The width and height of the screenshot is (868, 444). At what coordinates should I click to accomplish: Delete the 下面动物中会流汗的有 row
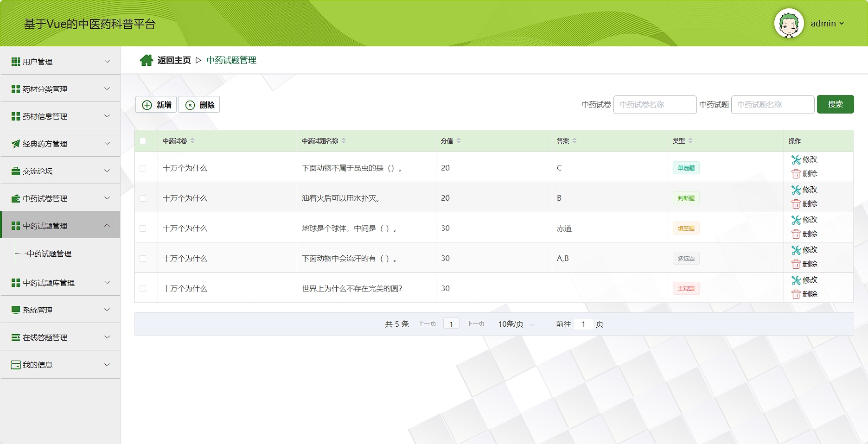point(804,264)
